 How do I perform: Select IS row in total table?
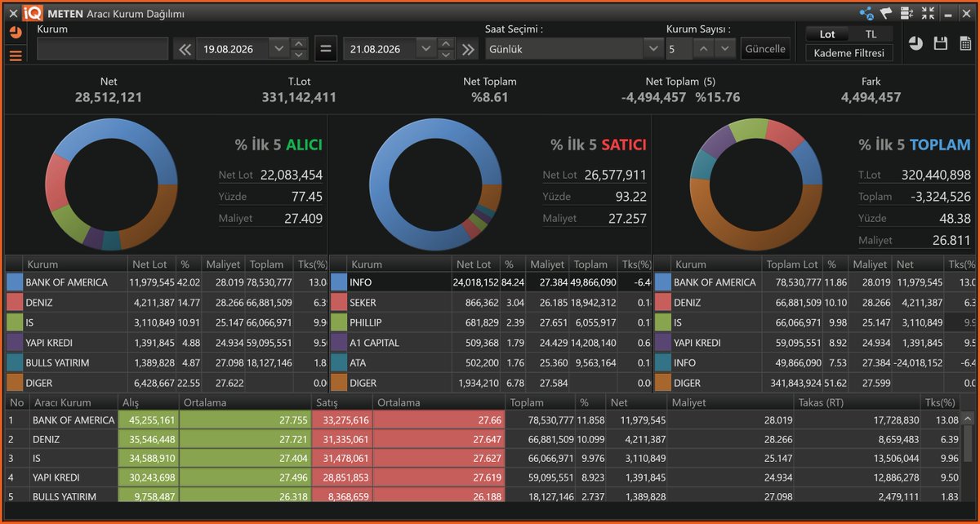click(x=815, y=322)
